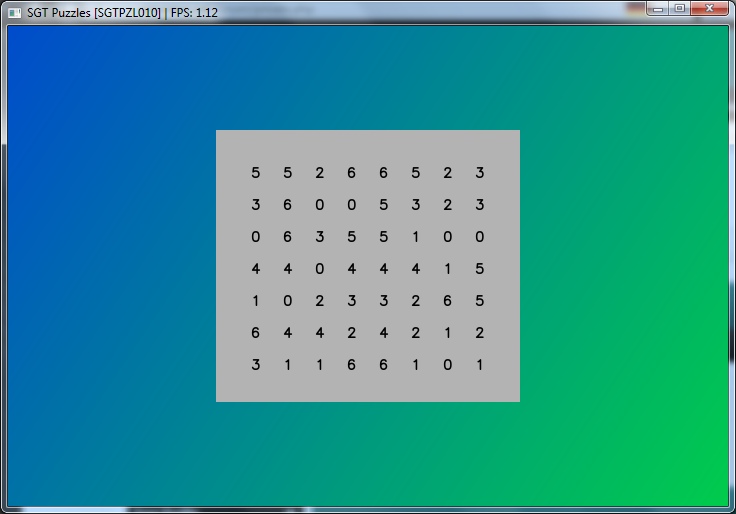Image resolution: width=736 pixels, height=514 pixels.
Task: Select the only 6 in the fifth row
Action: [x=447, y=300]
